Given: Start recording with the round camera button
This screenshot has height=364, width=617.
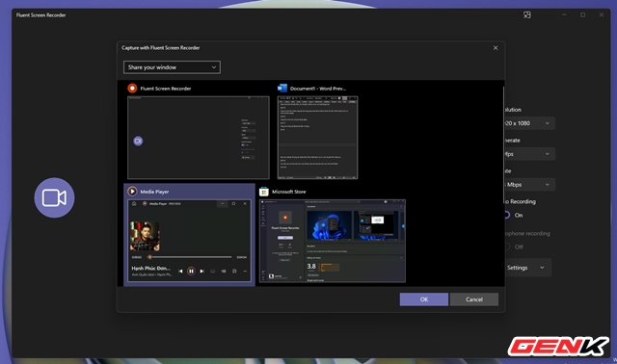Looking at the screenshot, I should (x=54, y=197).
